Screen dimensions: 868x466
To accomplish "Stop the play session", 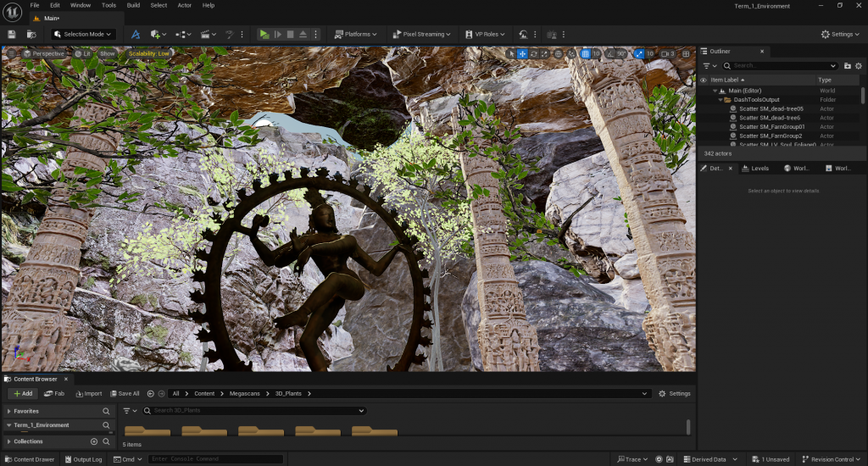I will (x=290, y=34).
